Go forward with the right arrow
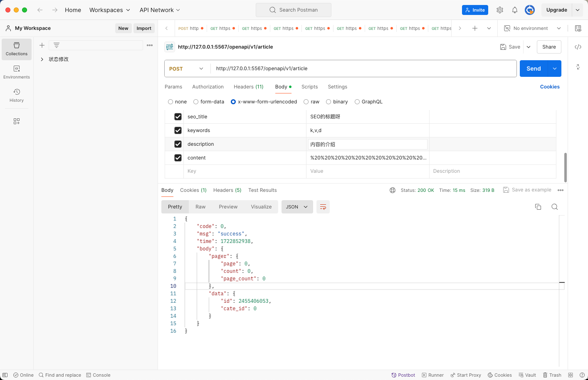Viewport: 588px width, 380px height. (55, 10)
